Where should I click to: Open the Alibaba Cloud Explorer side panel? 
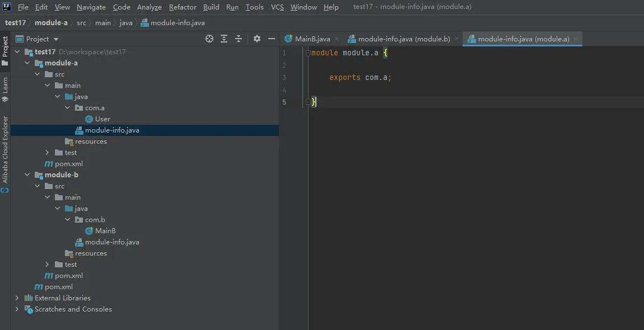[5, 149]
